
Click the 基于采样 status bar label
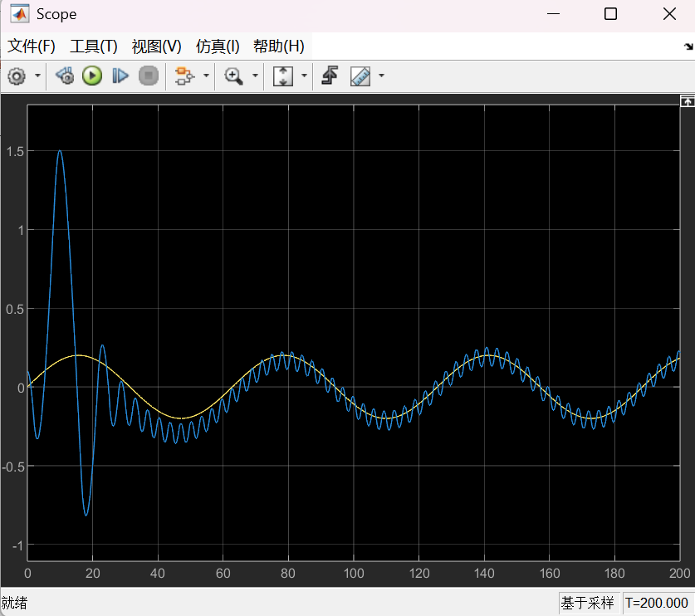(x=588, y=603)
